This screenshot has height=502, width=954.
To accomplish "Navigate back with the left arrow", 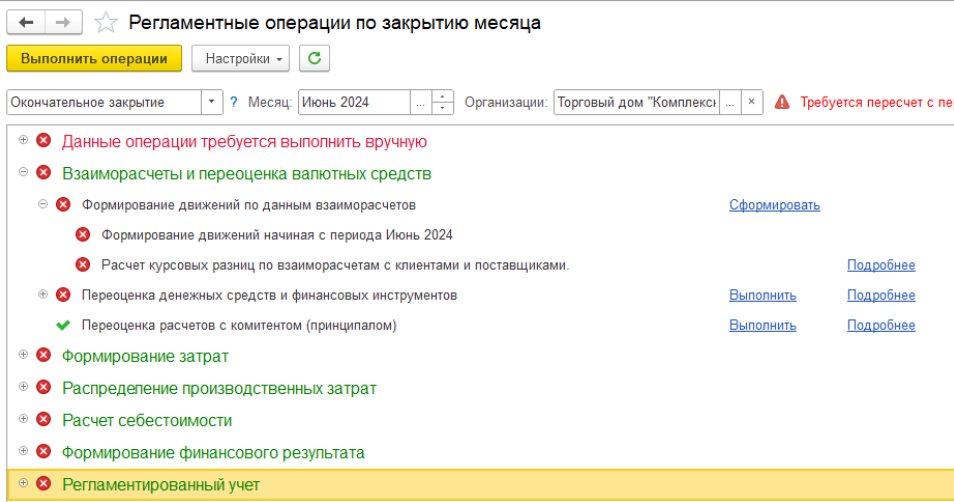I will point(26,22).
